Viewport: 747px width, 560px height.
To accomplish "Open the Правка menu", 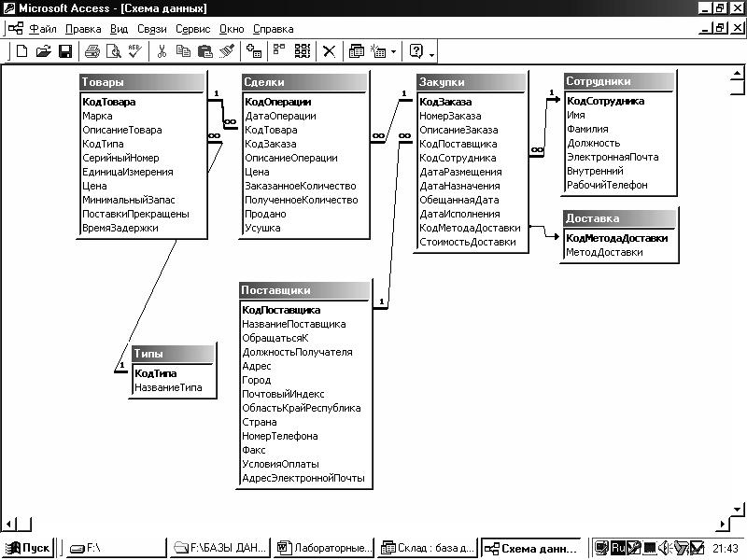I will (83, 29).
